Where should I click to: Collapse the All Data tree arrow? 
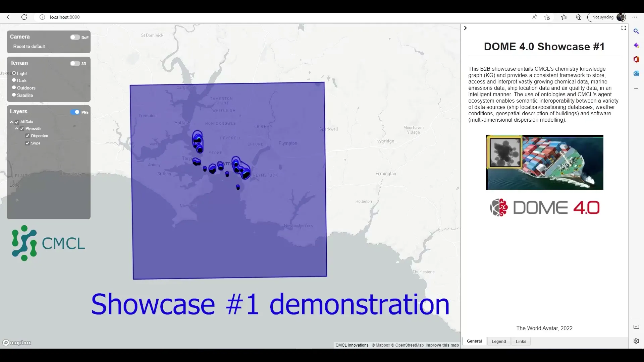(12, 122)
